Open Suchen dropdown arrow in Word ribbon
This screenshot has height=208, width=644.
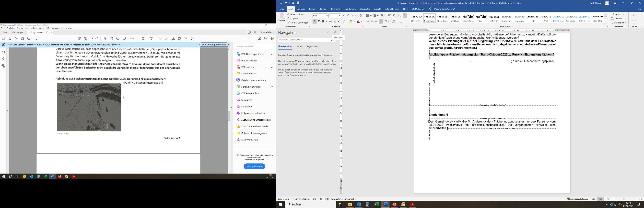[623, 14]
